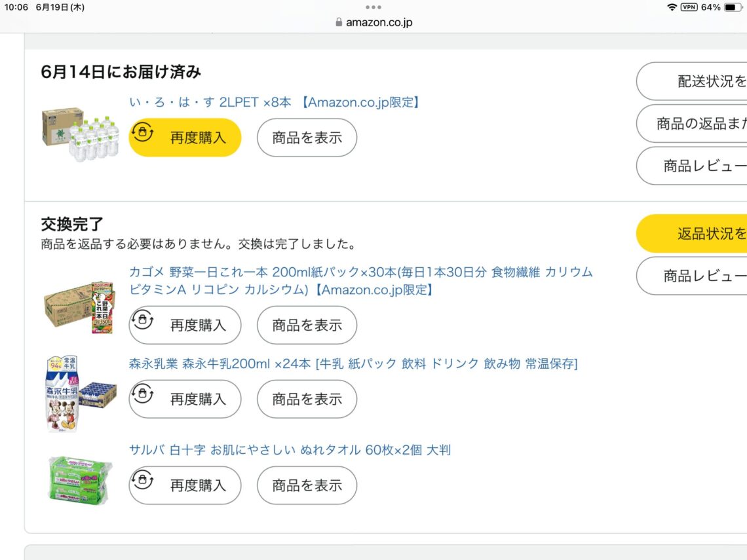Open the サルバ 白十字 ぬれタオル product link
Viewport: 747px width, 560px height.
pyautogui.click(x=290, y=450)
